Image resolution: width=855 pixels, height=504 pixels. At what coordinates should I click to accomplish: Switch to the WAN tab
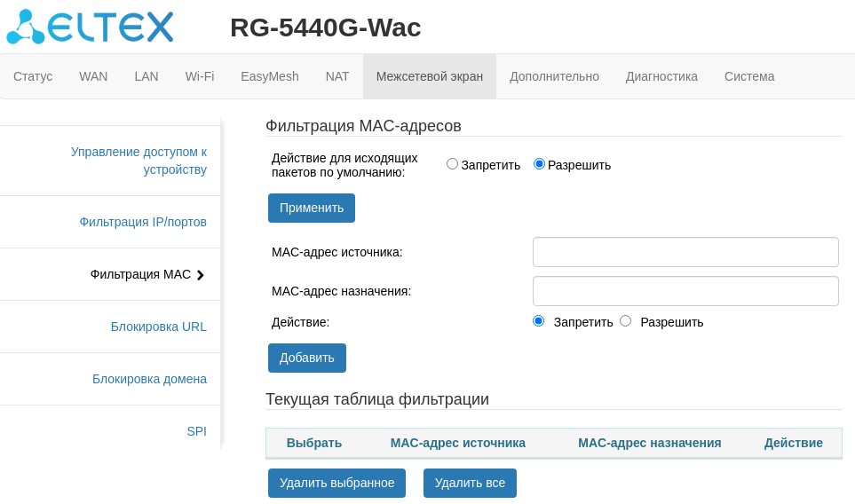coord(93,76)
